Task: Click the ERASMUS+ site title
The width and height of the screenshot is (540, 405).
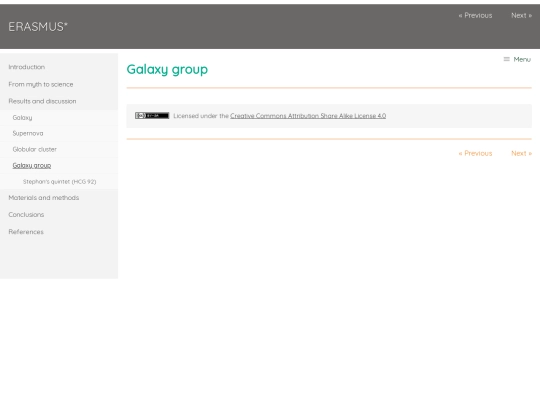Action: [x=38, y=27]
